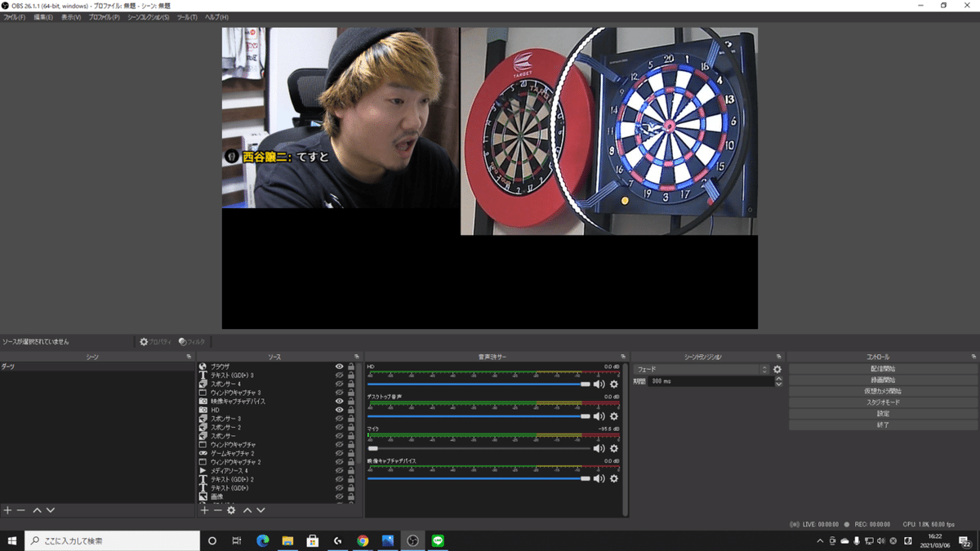Pop out the 音声ミキサー dock panel
This screenshot has height=551, width=980.
tap(623, 357)
